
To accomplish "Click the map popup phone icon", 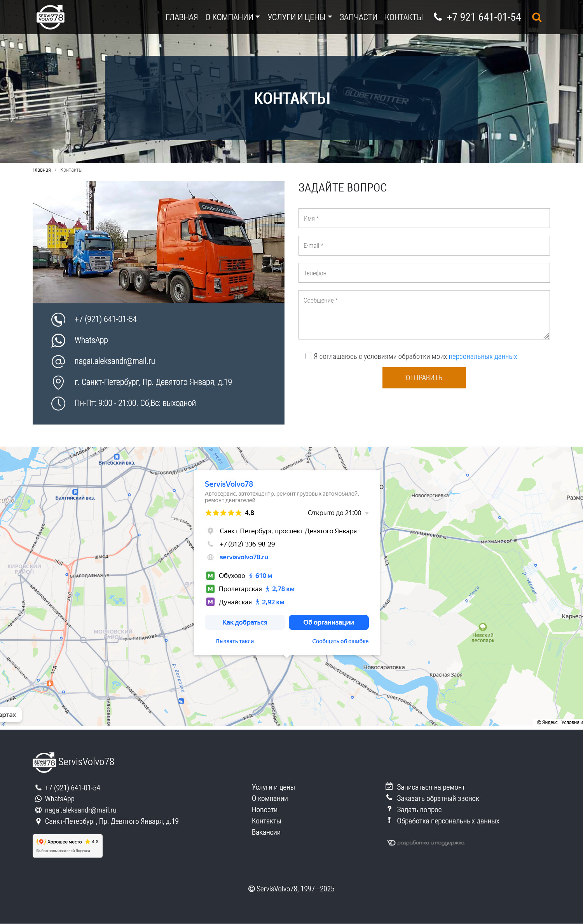I will point(210,544).
